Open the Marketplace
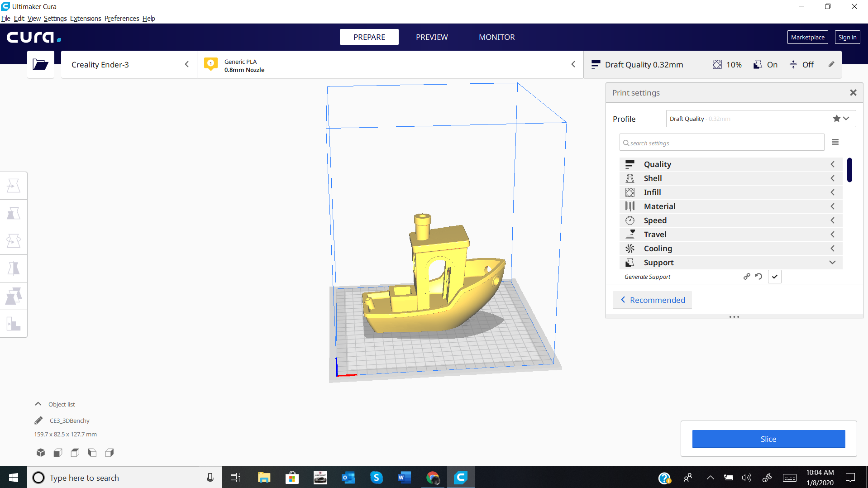The width and height of the screenshot is (868, 488). (x=807, y=37)
